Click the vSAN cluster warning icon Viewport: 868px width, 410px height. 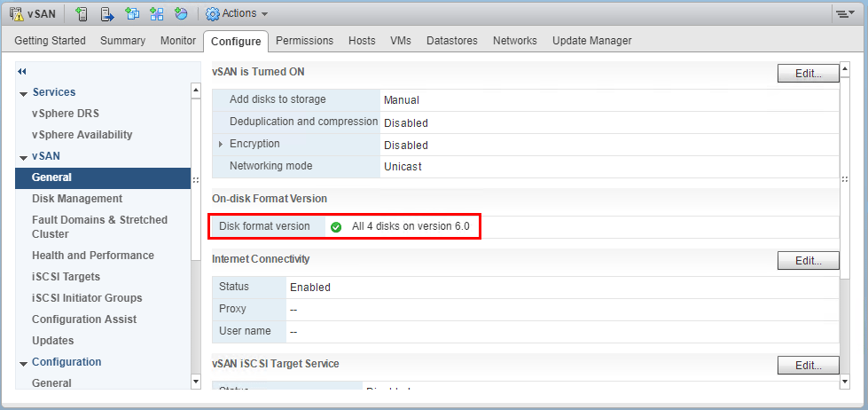17,14
